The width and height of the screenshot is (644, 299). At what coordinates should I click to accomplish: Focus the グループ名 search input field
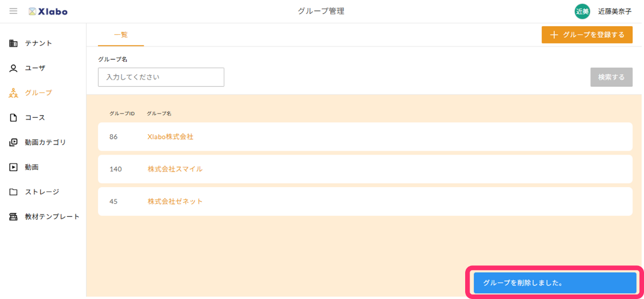pos(161,77)
